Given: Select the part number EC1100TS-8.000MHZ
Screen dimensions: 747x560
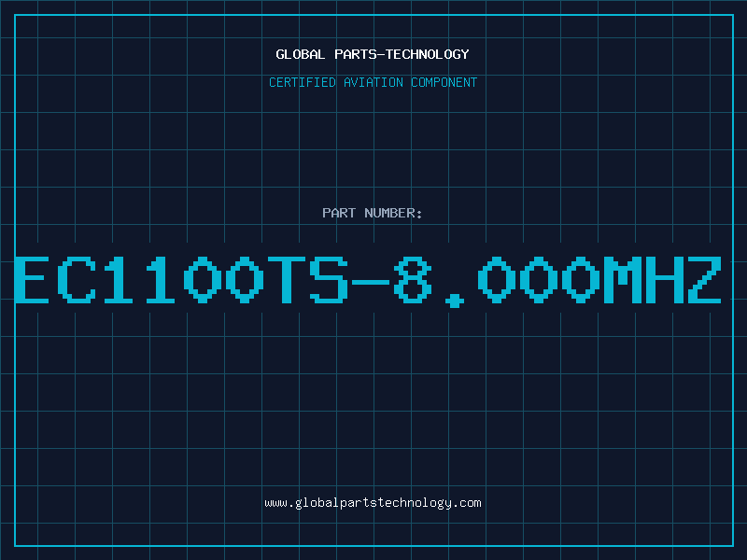Looking at the screenshot, I should [x=368, y=281].
